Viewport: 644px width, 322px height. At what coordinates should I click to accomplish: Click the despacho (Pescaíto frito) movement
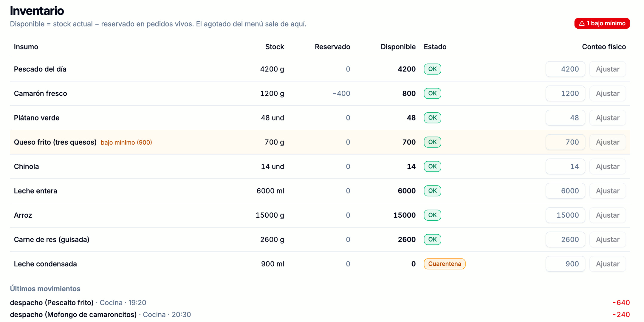point(52,303)
